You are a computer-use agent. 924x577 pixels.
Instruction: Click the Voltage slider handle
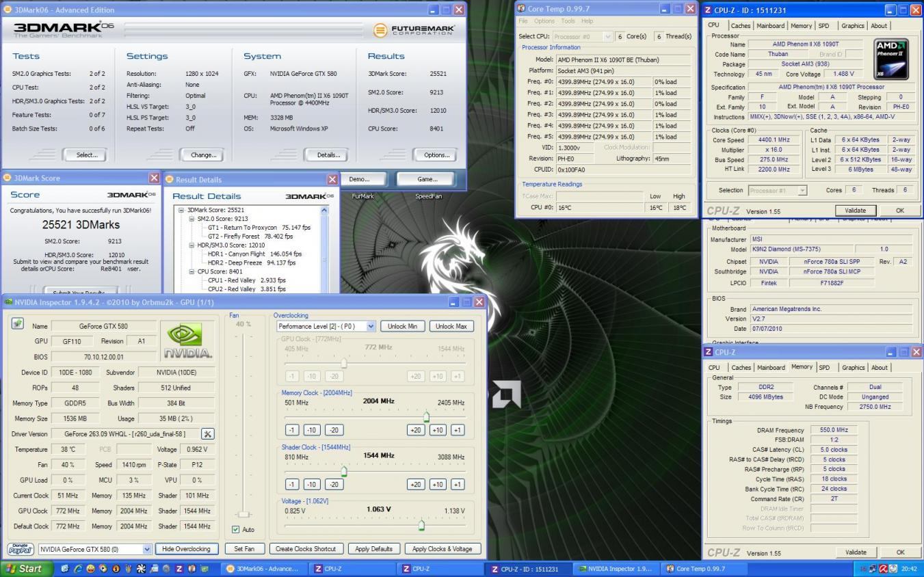tap(421, 525)
